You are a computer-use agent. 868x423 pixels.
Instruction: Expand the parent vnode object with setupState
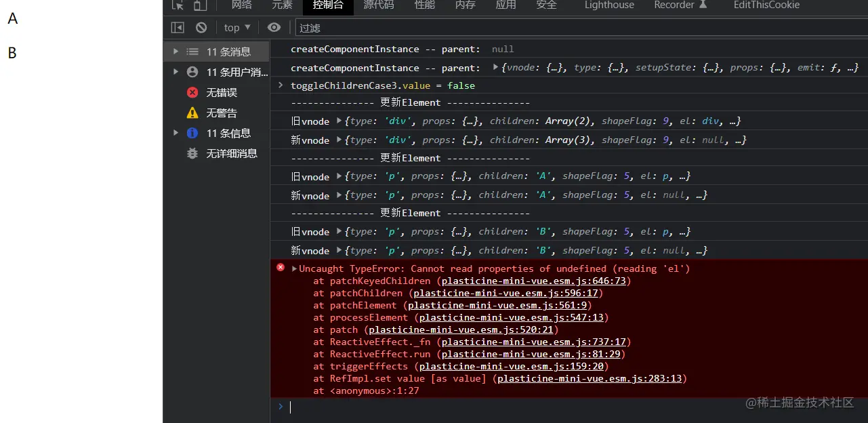(496, 67)
